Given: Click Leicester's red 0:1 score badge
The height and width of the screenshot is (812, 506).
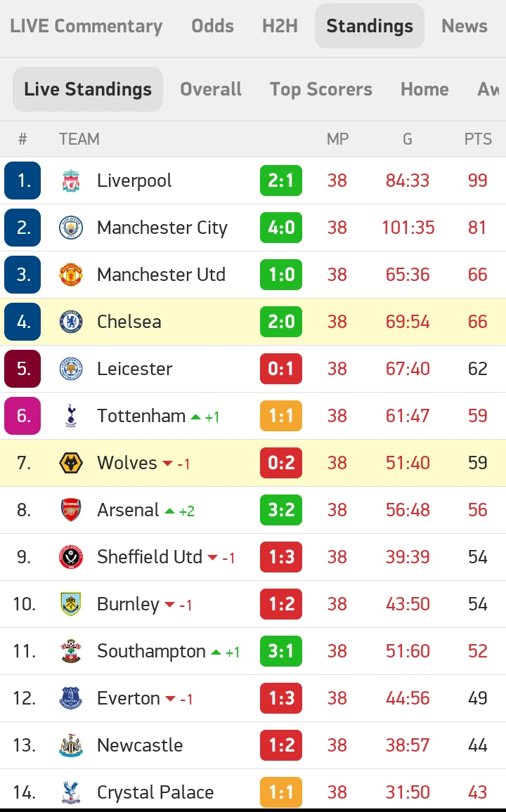Looking at the screenshot, I should tap(281, 369).
